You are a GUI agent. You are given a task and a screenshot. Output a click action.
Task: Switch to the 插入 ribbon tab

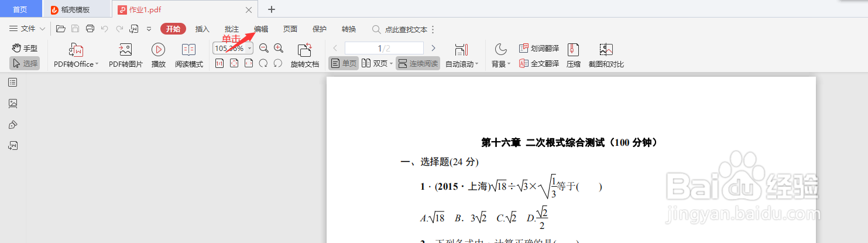click(202, 29)
